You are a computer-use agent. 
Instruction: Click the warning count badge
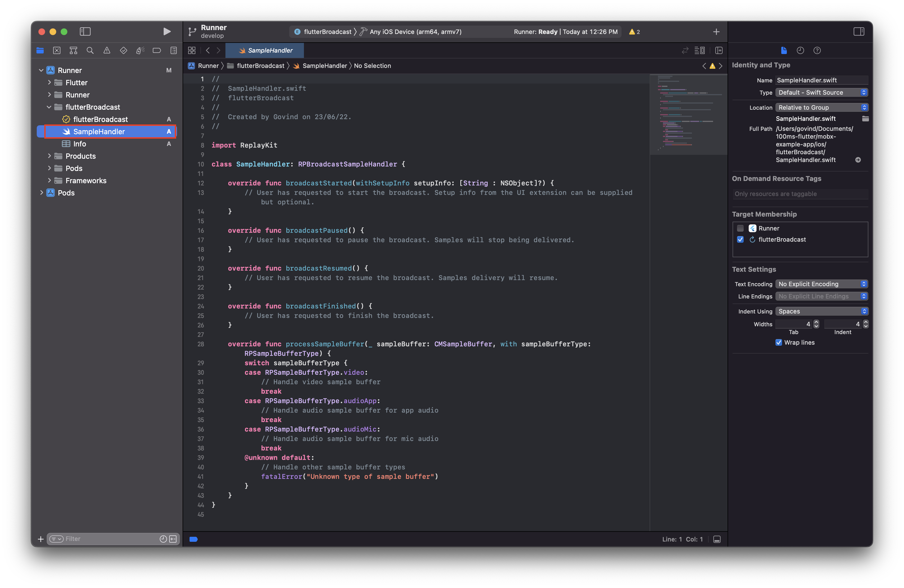click(634, 31)
